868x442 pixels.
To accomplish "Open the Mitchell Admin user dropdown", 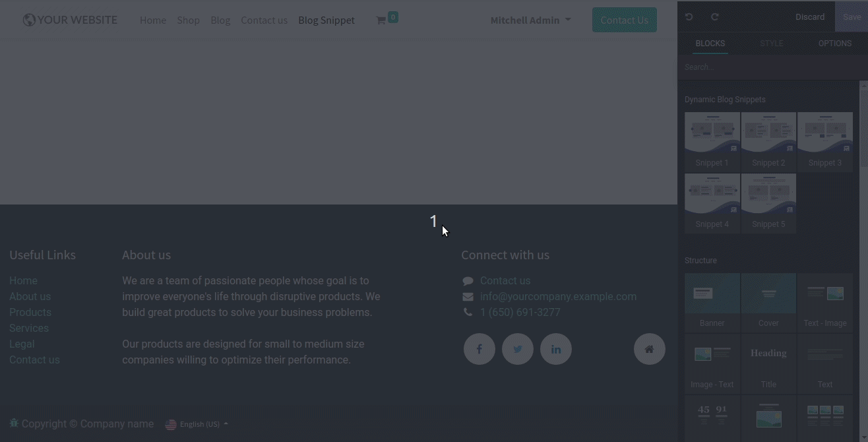I will (x=530, y=20).
